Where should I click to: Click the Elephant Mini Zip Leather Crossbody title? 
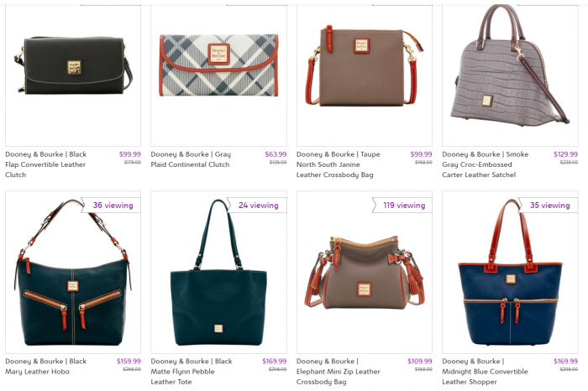click(x=339, y=372)
